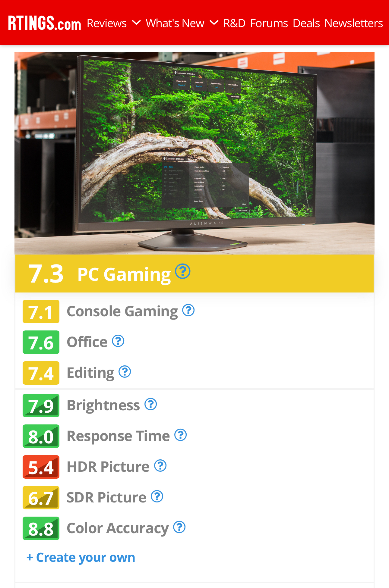Open help icon next to Console Gaming
This screenshot has height=588, width=389.
click(x=188, y=310)
